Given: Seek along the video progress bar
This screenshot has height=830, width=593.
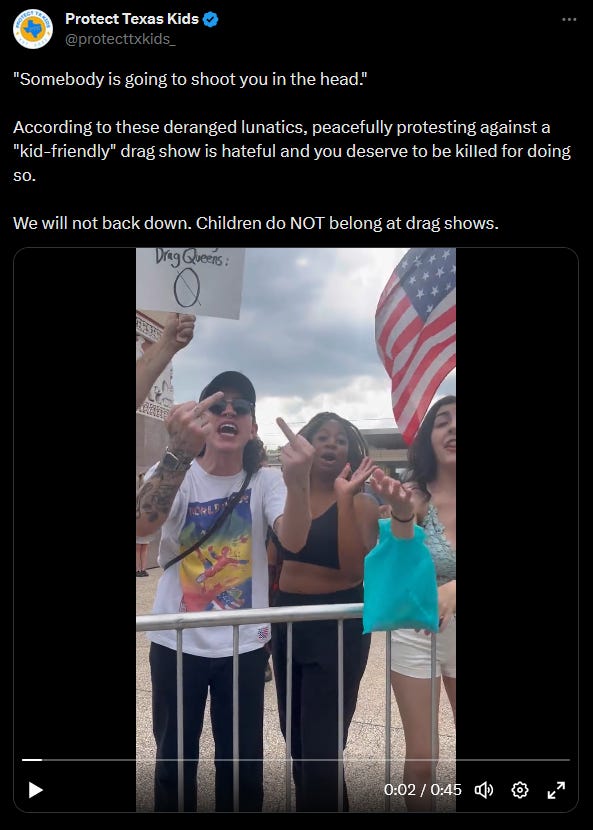Looking at the screenshot, I should [295, 760].
